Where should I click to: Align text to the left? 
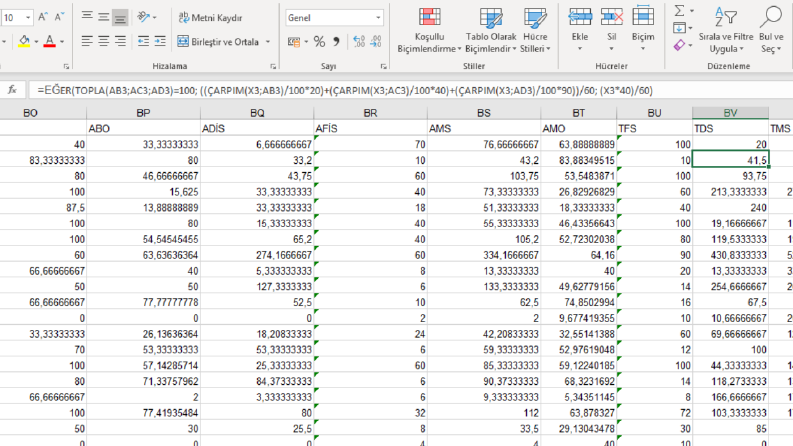(87, 41)
